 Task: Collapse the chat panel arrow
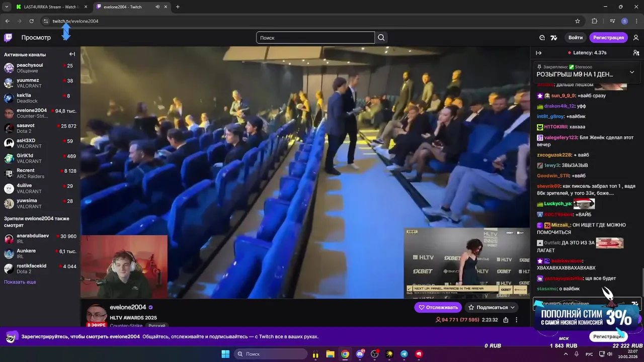538,53
